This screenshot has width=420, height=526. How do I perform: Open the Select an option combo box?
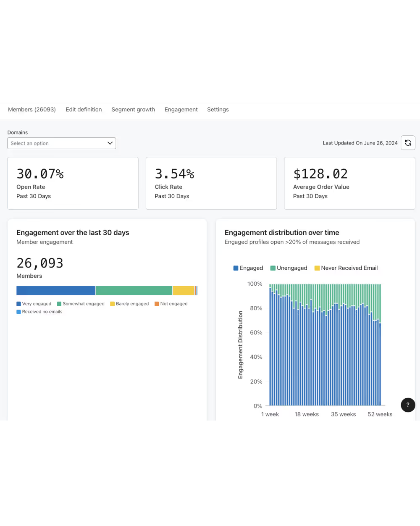(62, 143)
